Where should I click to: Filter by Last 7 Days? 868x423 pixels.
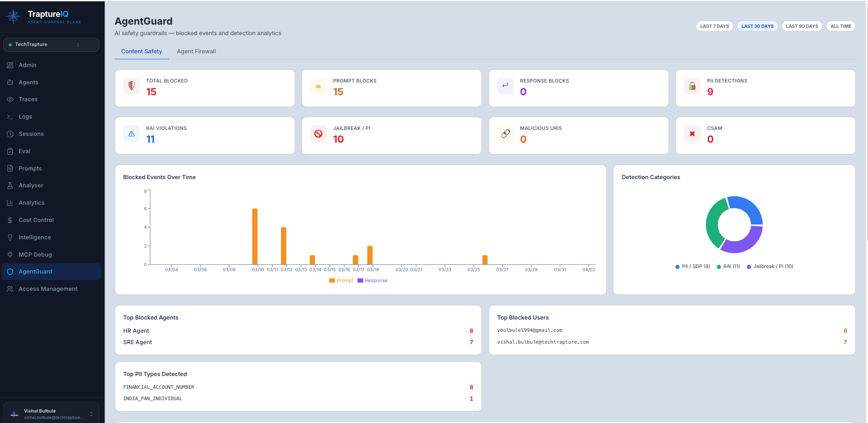pos(714,26)
